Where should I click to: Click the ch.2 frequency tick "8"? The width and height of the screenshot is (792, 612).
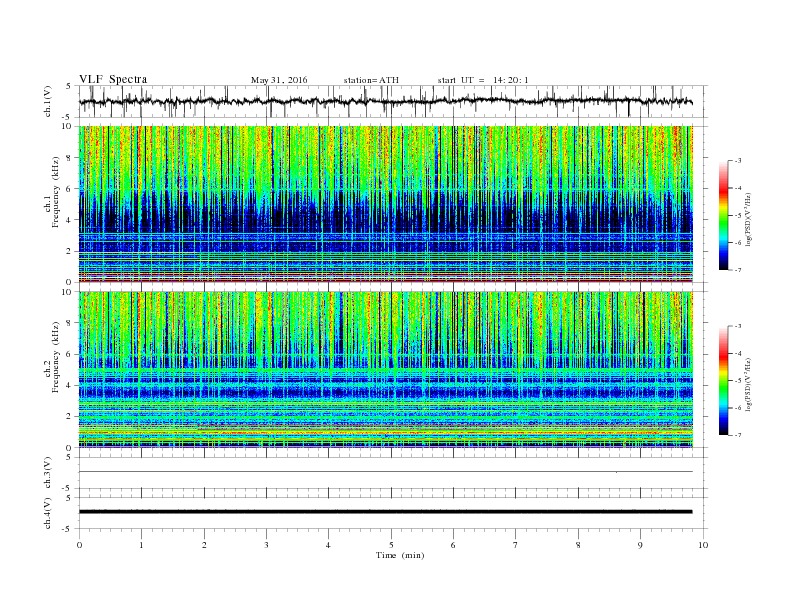70,323
